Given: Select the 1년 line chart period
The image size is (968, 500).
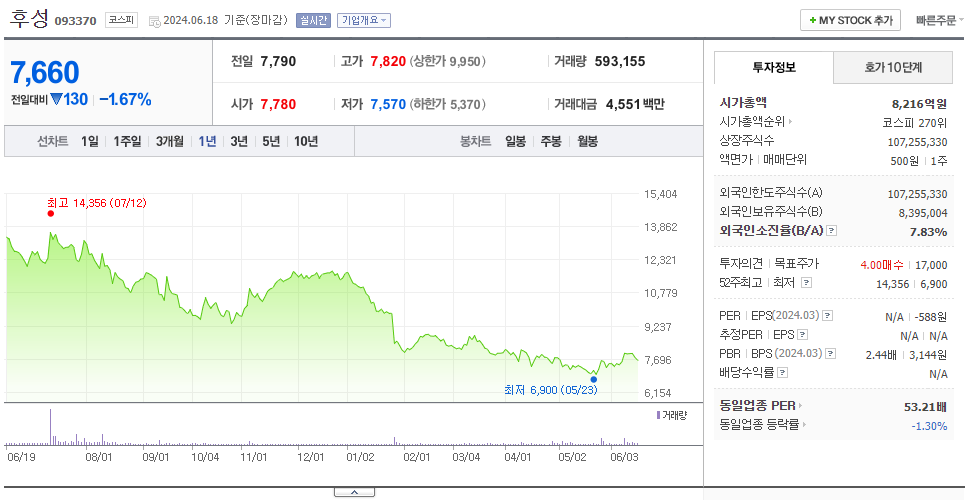Looking at the screenshot, I should tap(207, 141).
